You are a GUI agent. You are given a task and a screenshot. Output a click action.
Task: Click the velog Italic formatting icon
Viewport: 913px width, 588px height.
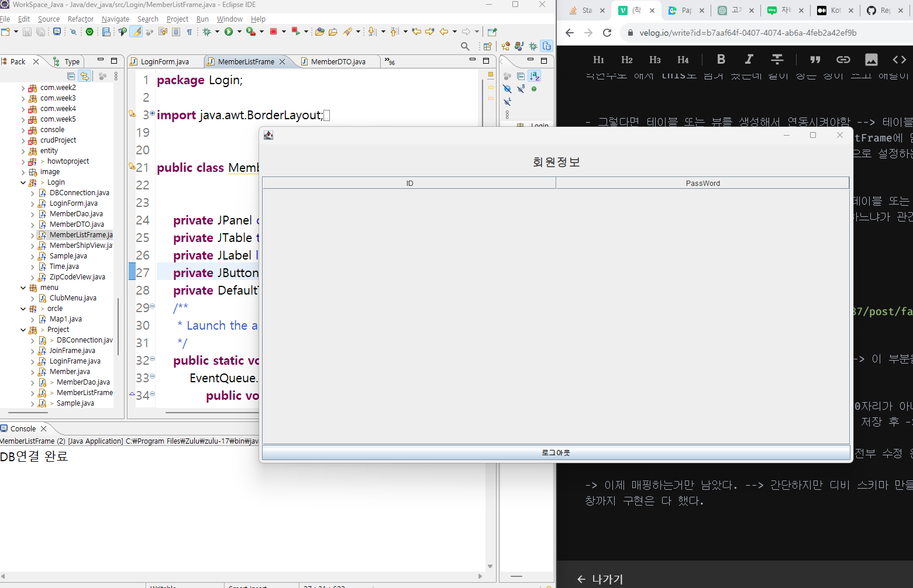click(x=749, y=59)
